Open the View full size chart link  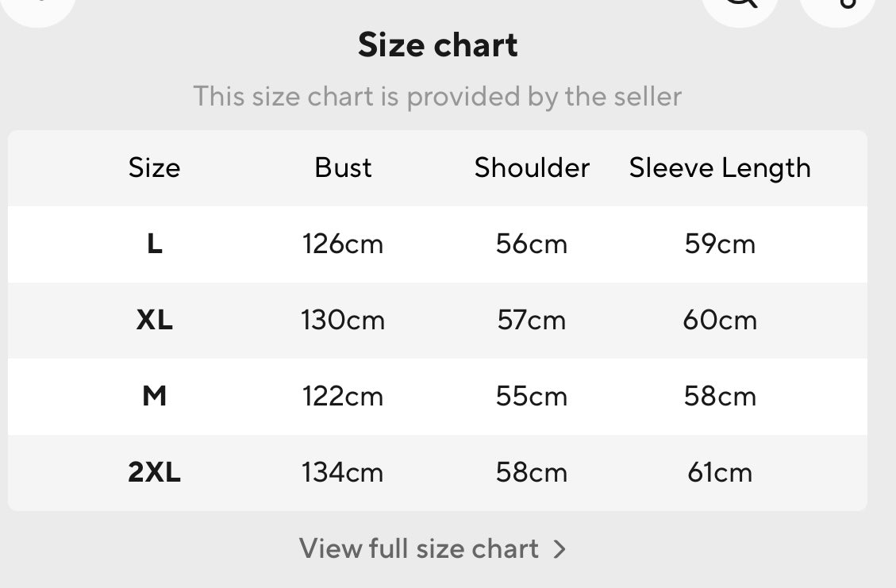[419, 548]
